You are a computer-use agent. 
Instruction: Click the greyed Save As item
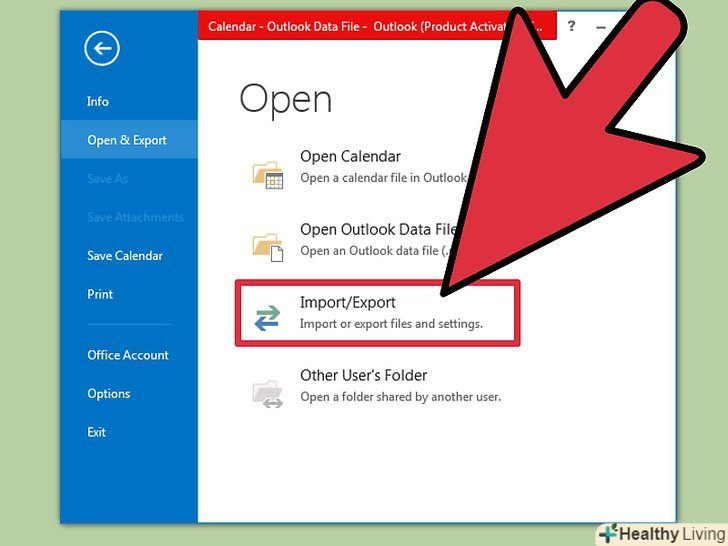click(107, 179)
